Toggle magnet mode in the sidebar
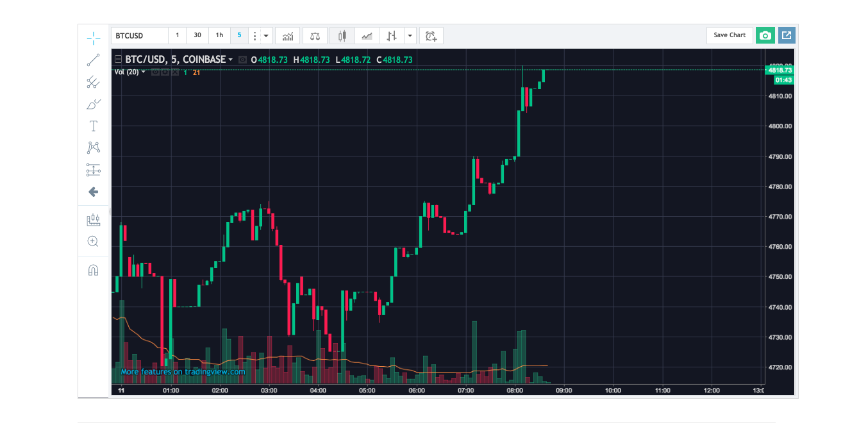The height and width of the screenshot is (436, 868). point(94,270)
